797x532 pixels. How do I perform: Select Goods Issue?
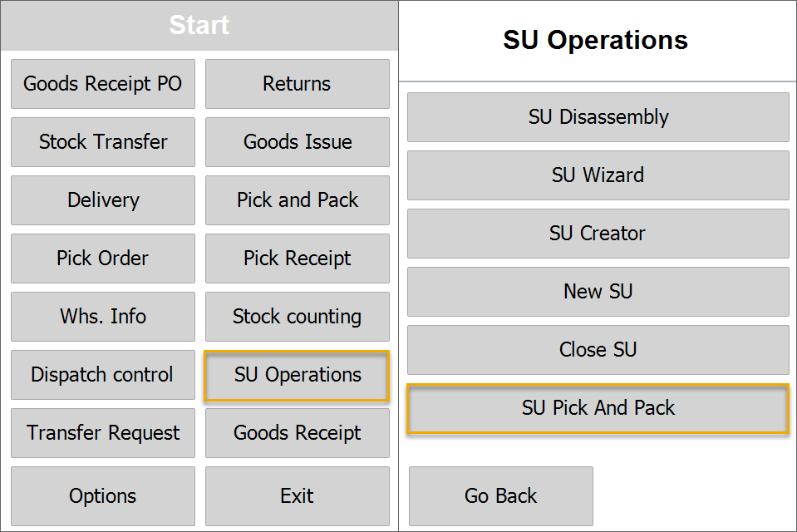297,142
